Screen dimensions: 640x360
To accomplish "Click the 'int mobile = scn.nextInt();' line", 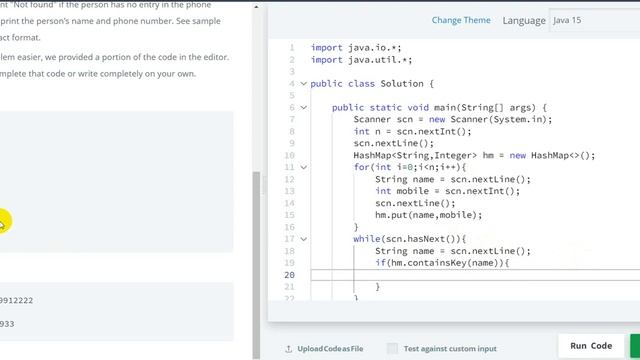I will point(447,191).
